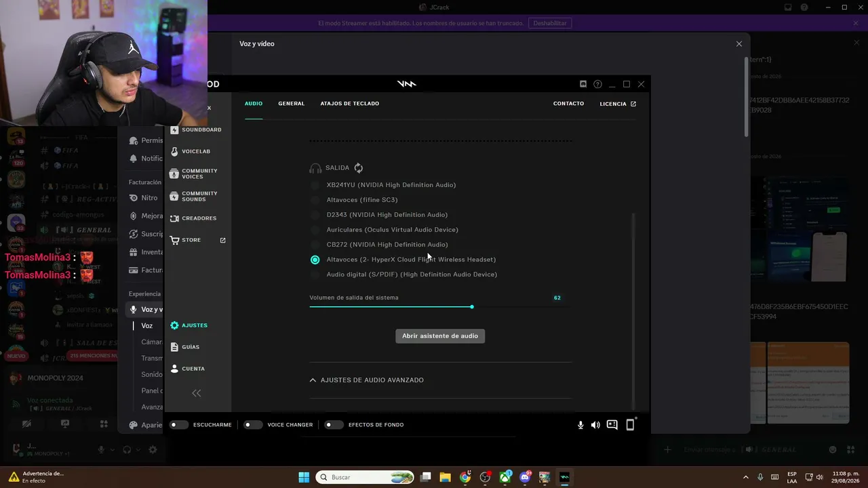Screen dimensions: 868x488
Task: Click Deshabilitar in the Streamer mode banner
Action: pos(550,23)
